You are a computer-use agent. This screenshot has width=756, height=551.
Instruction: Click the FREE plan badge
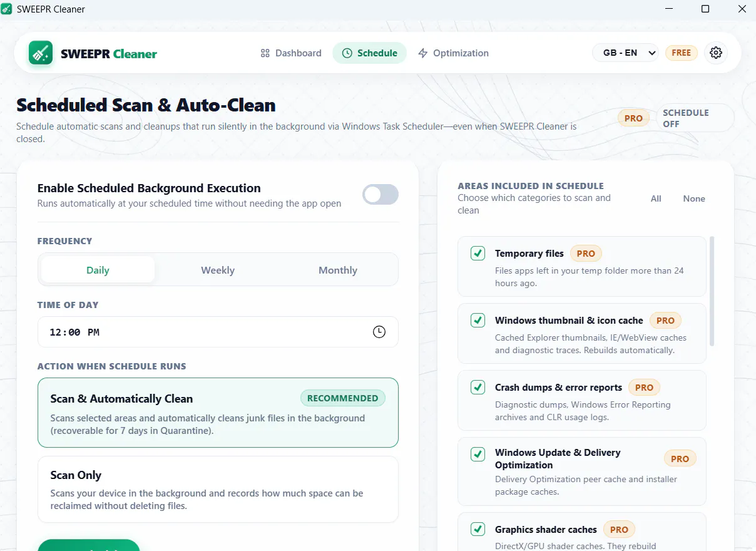(681, 53)
